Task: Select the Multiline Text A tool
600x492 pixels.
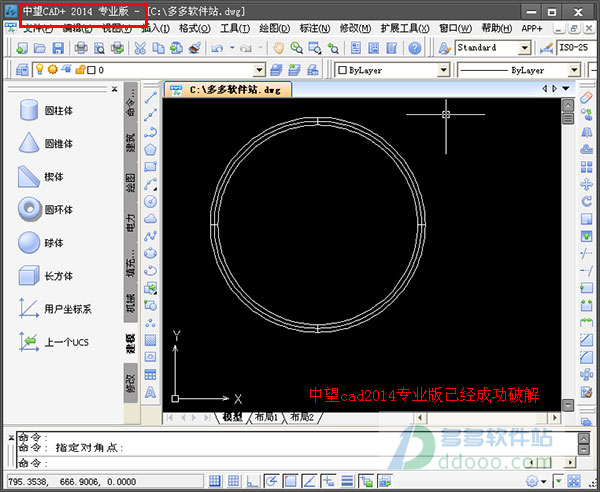Action: click(x=150, y=392)
